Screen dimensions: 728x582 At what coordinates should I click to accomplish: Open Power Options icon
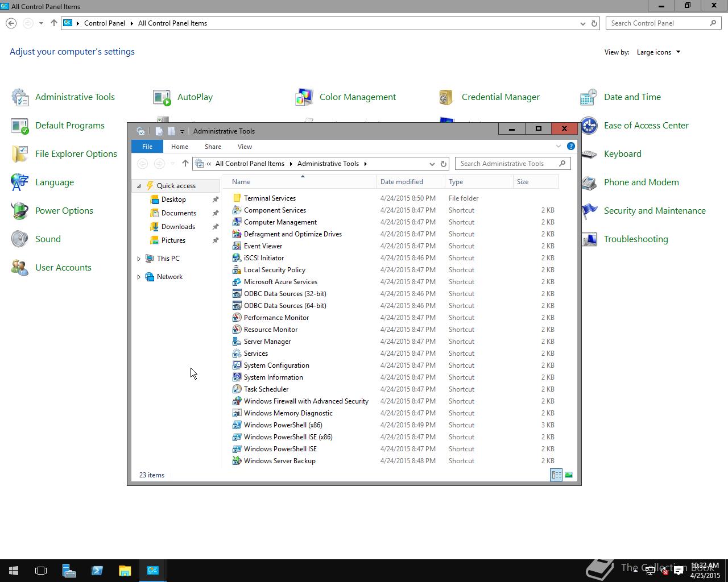tap(20, 211)
